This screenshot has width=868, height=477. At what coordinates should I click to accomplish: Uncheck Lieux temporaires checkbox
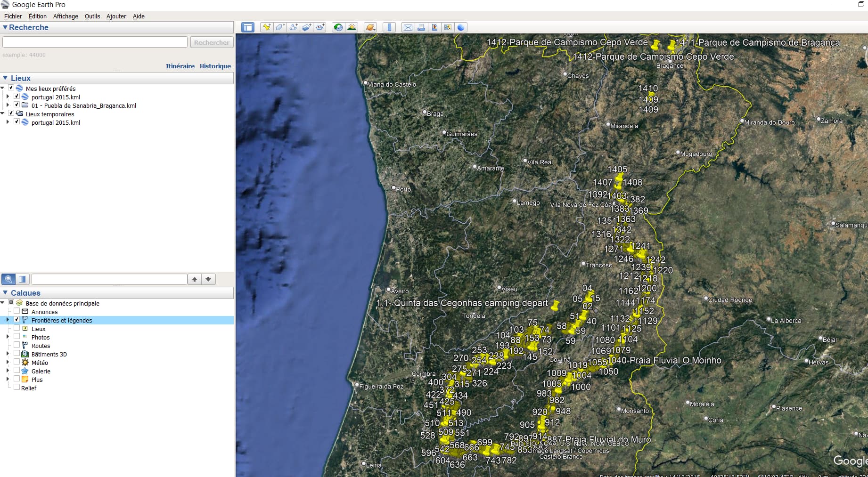pos(11,113)
